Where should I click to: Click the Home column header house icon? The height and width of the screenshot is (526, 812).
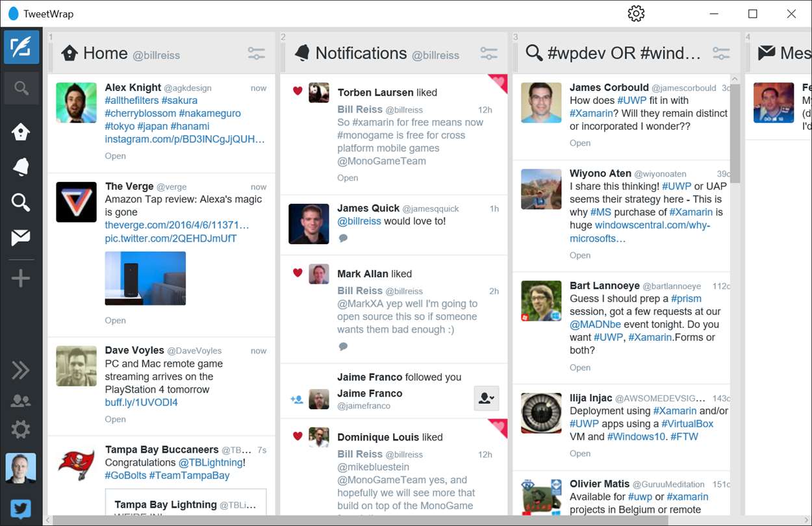(70, 53)
